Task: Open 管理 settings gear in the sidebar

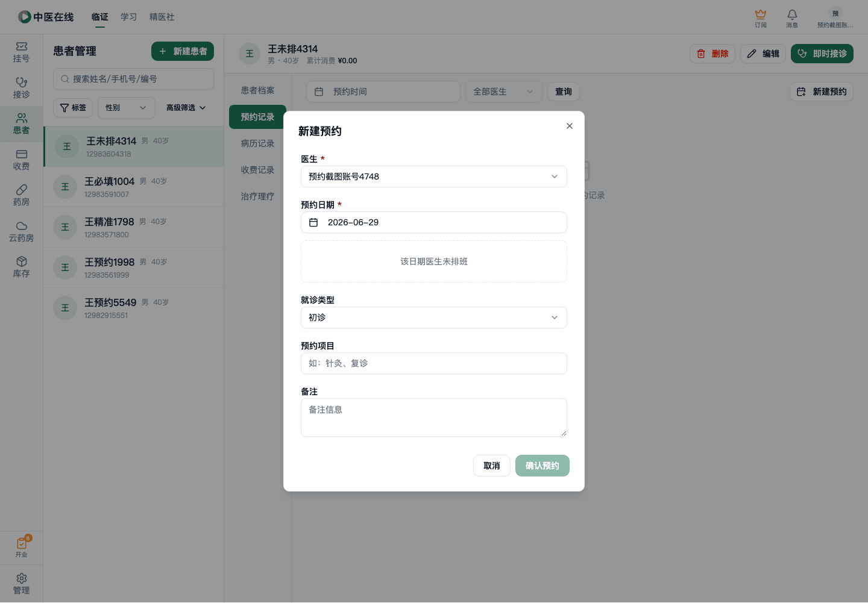Action: coord(21,584)
